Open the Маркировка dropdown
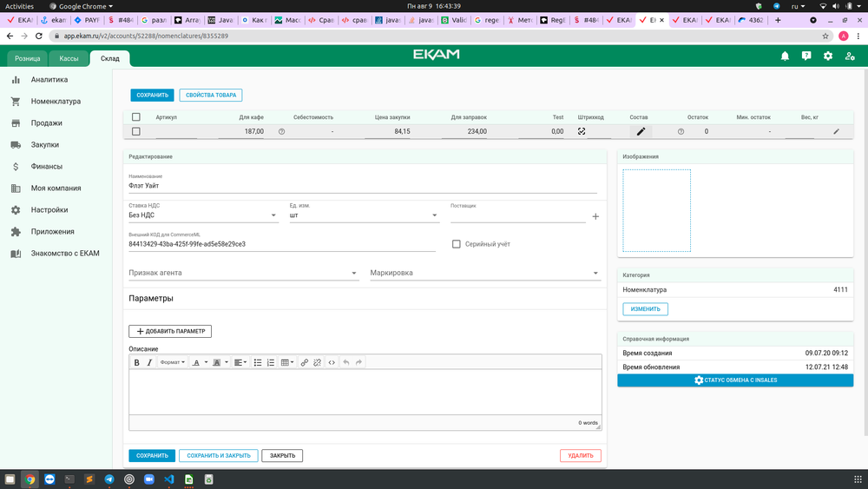This screenshot has height=489, width=868. tap(484, 273)
